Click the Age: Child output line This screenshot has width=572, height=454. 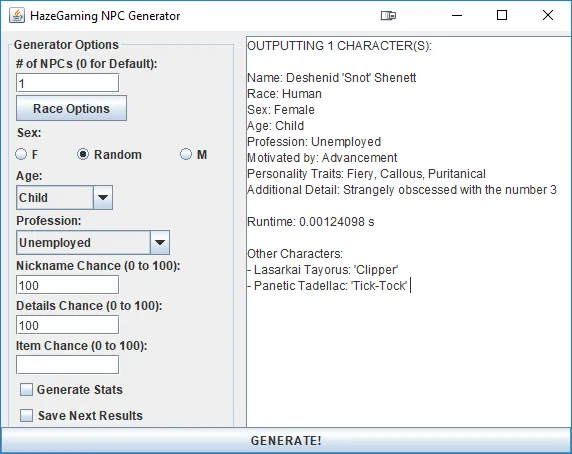coord(276,126)
